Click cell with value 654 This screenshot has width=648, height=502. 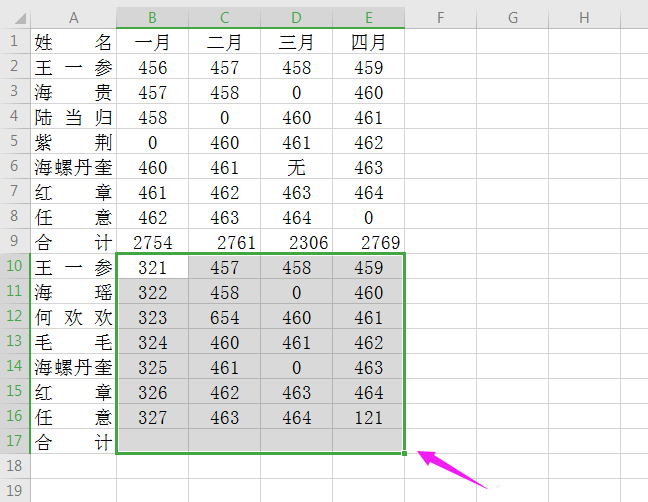pyautogui.click(x=224, y=316)
